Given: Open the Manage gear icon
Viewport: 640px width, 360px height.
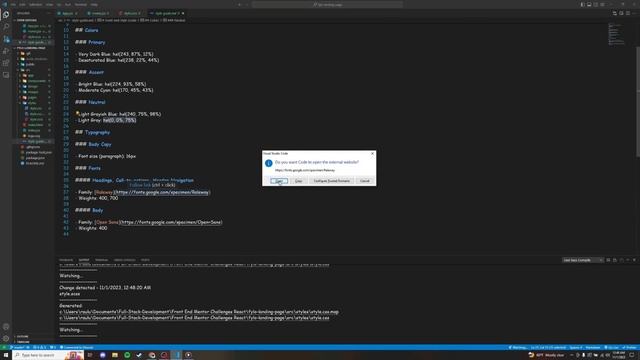Looking at the screenshot, I should pyautogui.click(x=6, y=338).
